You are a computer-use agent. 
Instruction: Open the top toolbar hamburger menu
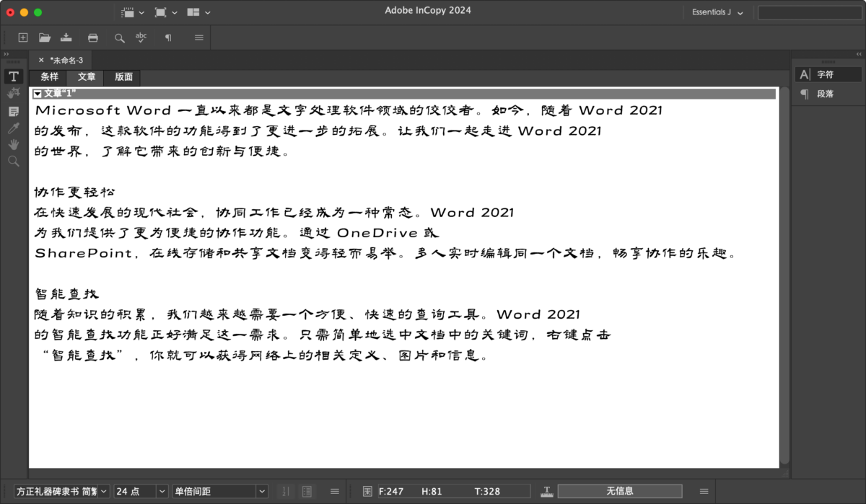point(199,37)
